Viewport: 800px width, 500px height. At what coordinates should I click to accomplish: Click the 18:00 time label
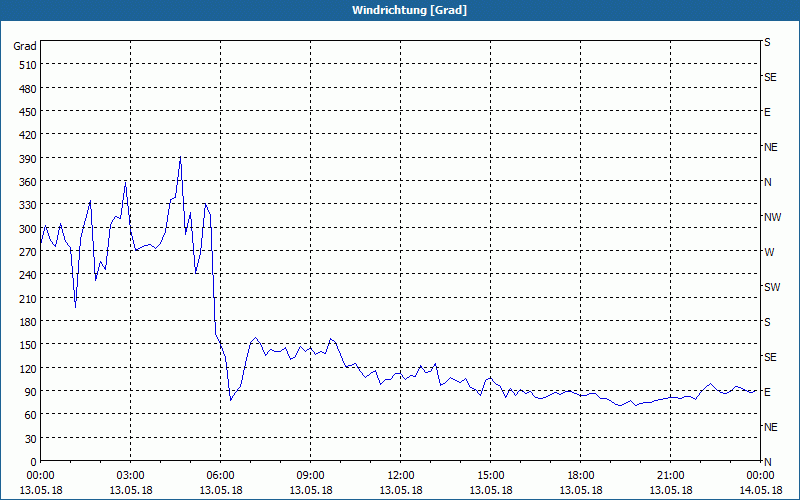(581, 476)
